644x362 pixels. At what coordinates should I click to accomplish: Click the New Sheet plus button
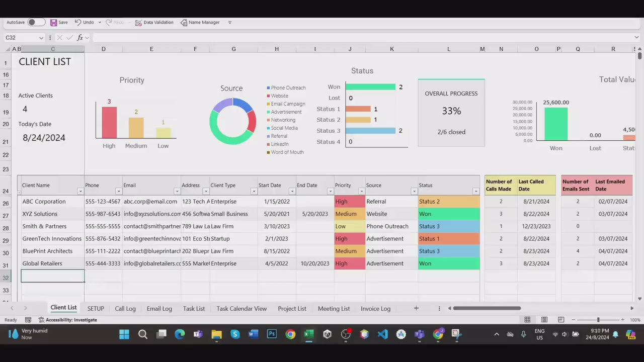416,308
